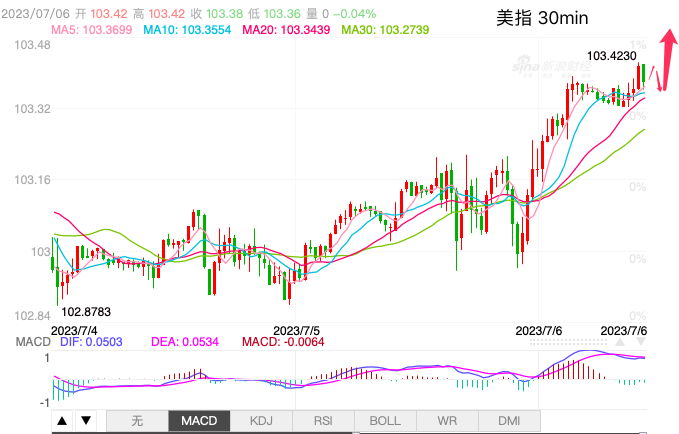Click the DEA: 0.0534 value

click(185, 342)
